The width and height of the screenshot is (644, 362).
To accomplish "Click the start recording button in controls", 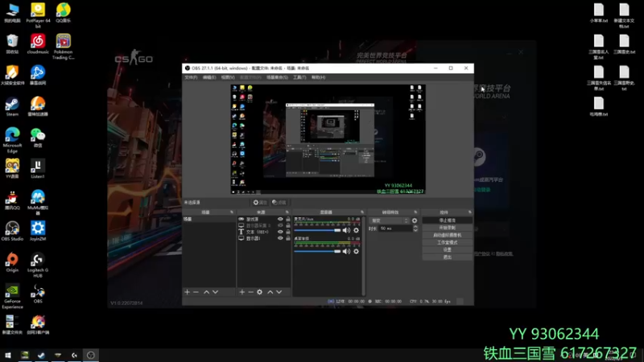I will click(448, 228).
